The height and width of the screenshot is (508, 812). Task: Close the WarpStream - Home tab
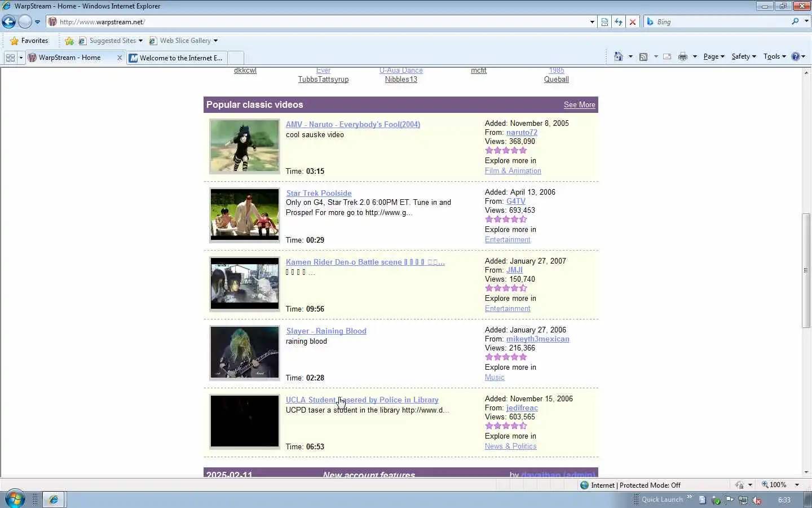120,58
